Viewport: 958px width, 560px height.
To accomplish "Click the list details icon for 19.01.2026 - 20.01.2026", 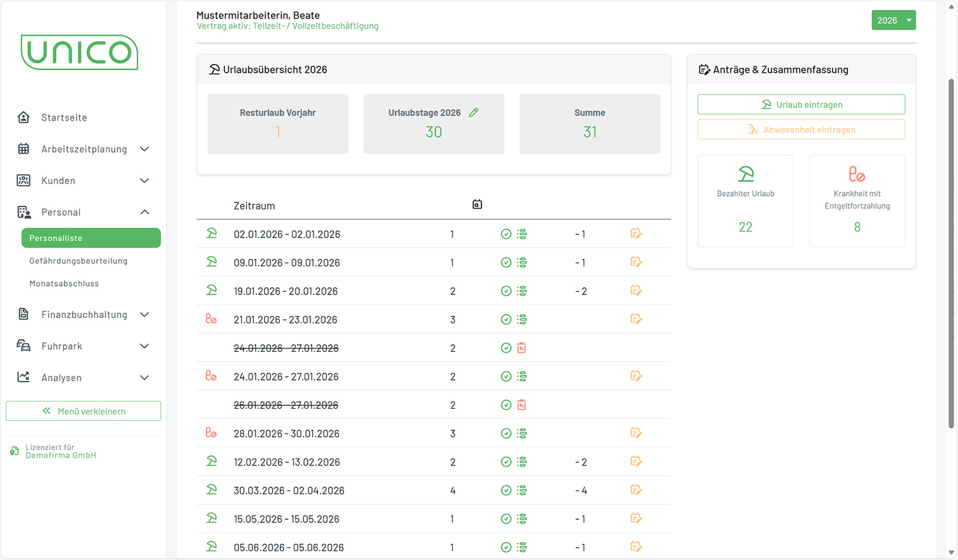I will point(522,291).
